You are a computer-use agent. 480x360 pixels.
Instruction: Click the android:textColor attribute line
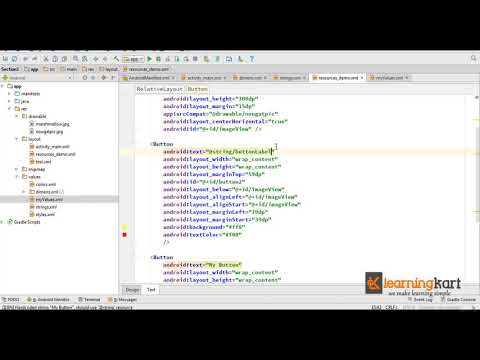(202, 235)
